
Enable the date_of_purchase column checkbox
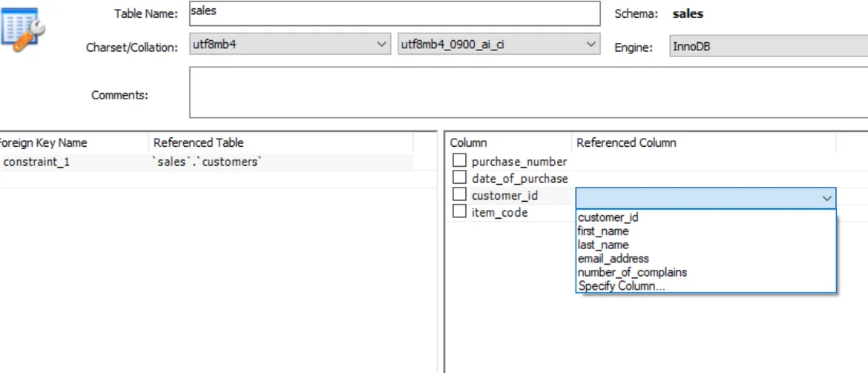click(460, 178)
